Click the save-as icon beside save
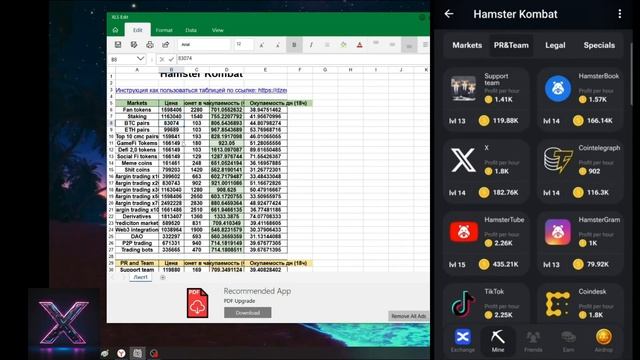The height and width of the screenshot is (360, 640). 134,44
